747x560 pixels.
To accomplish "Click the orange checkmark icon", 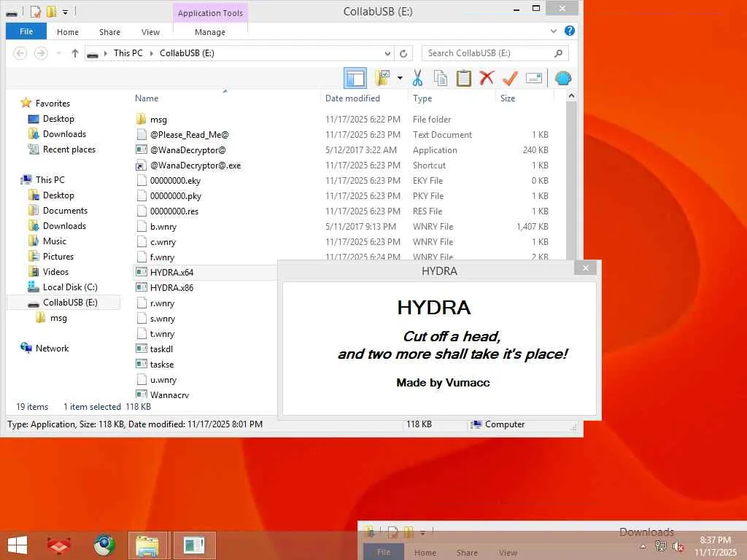I will (x=510, y=78).
